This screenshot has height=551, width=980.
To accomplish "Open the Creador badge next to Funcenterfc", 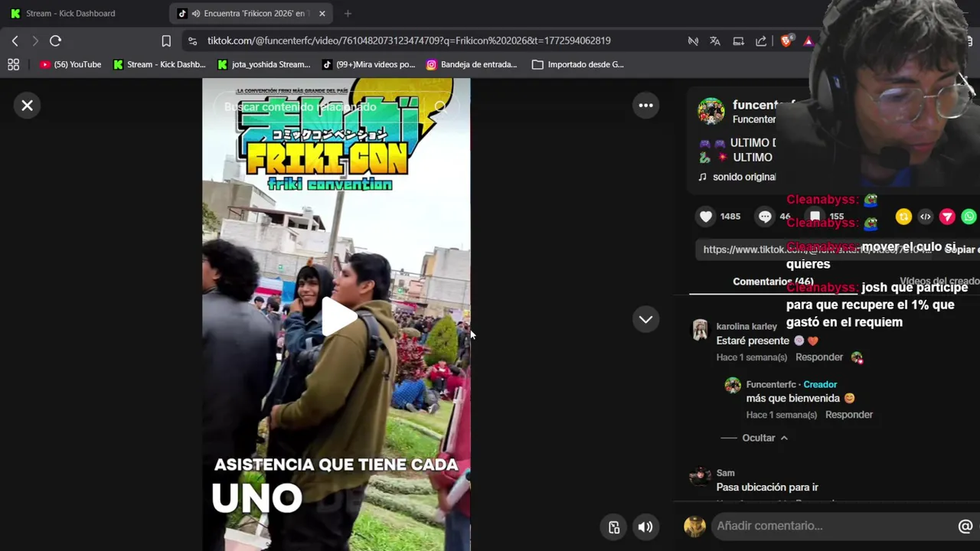I will tap(820, 384).
